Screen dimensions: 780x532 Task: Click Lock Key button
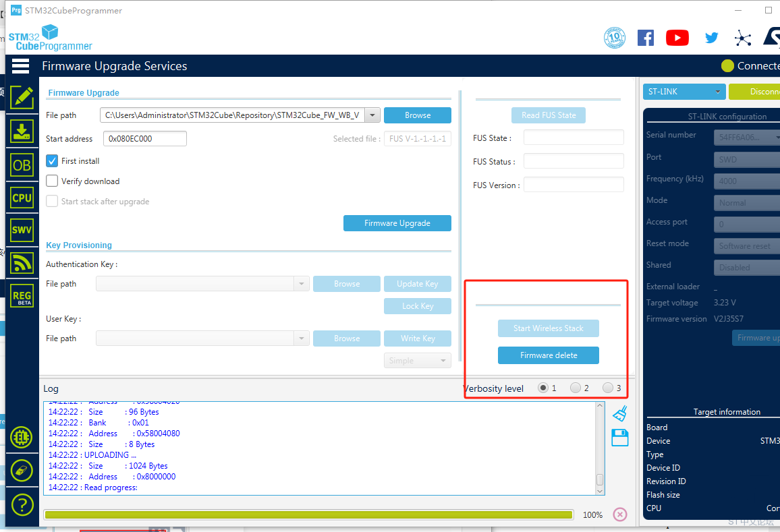[x=418, y=306]
